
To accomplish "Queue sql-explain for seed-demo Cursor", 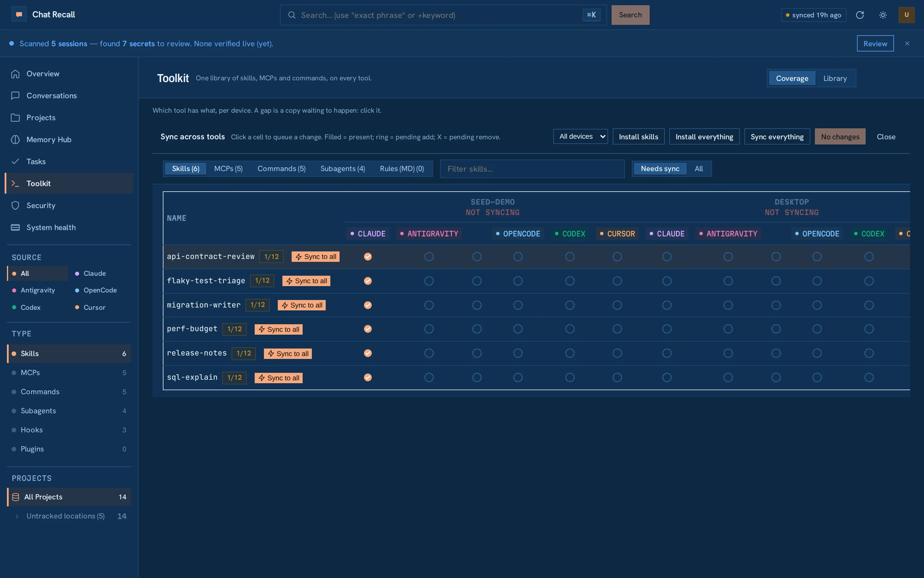I will [x=617, y=377].
